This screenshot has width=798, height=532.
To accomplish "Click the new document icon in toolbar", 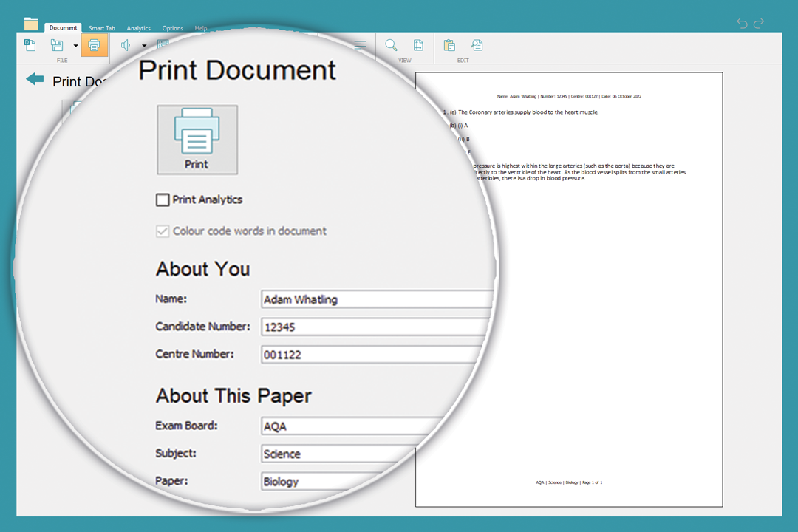I will [x=30, y=46].
